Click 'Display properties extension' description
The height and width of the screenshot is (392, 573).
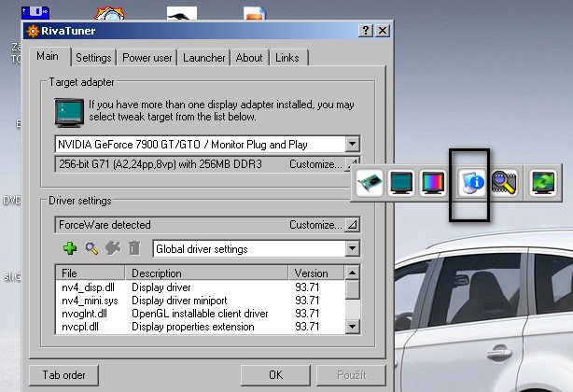tap(193, 327)
